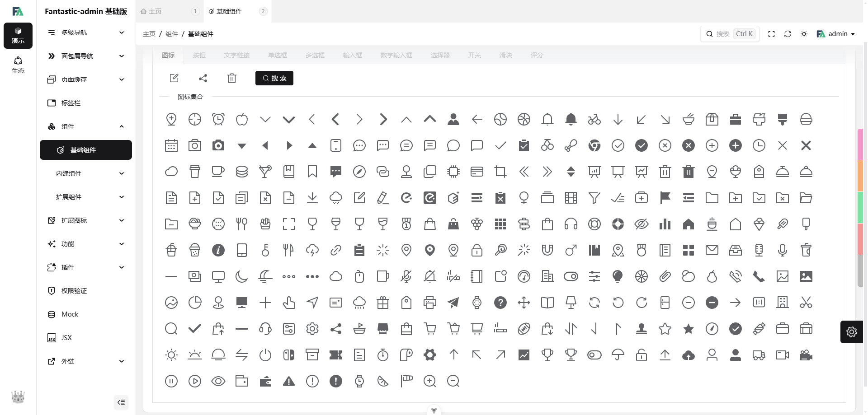Select the solid question mark circle icon

pyautogui.click(x=500, y=303)
